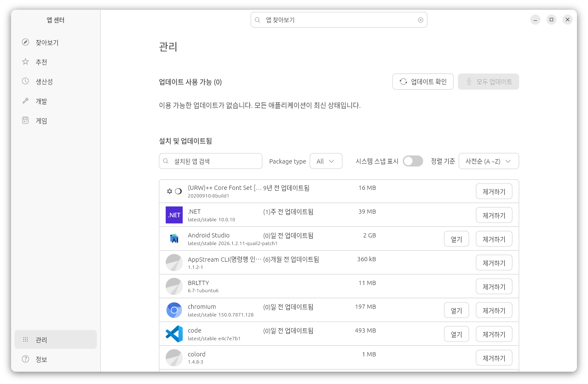Click the VS Code app icon
Viewport: 588px width, 384px height.
tap(174, 334)
